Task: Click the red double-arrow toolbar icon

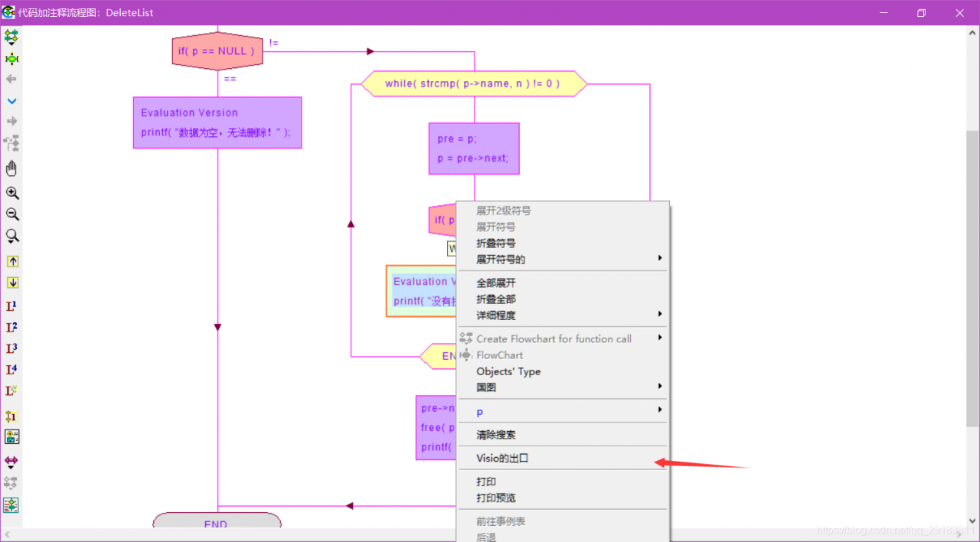Action: point(11,462)
